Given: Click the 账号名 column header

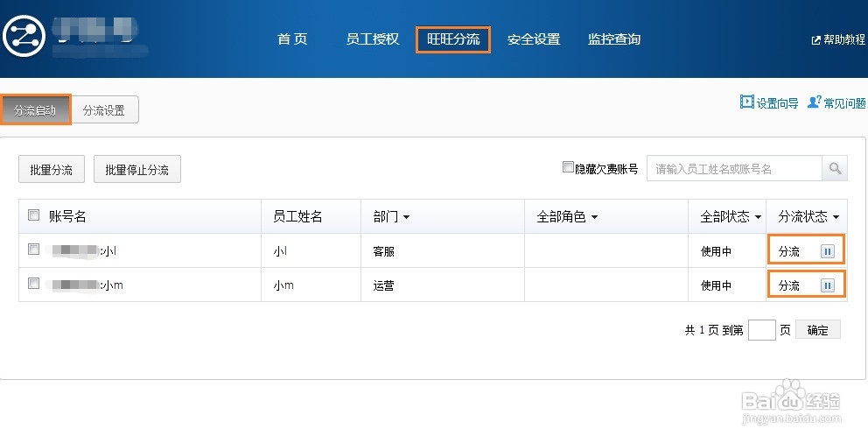Looking at the screenshot, I should pyautogui.click(x=67, y=216).
